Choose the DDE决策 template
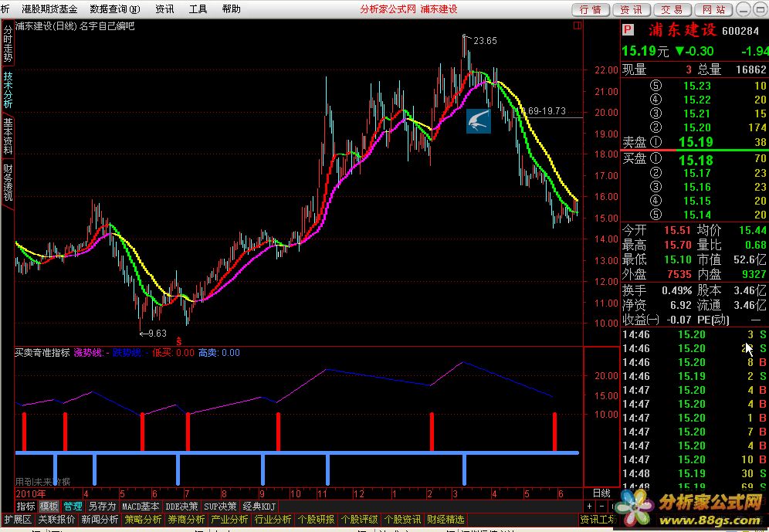 tap(181, 506)
